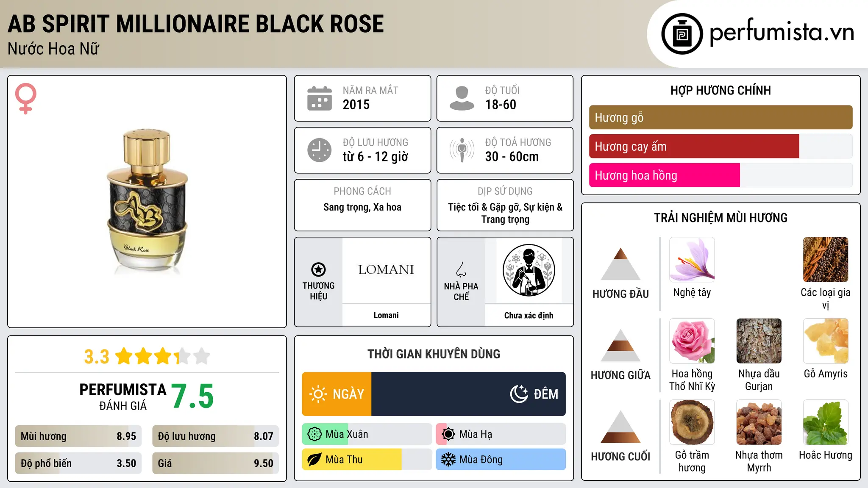Click the Độ phổ biến 3.50 score bar
The height and width of the screenshot is (488, 868).
pos(78,463)
